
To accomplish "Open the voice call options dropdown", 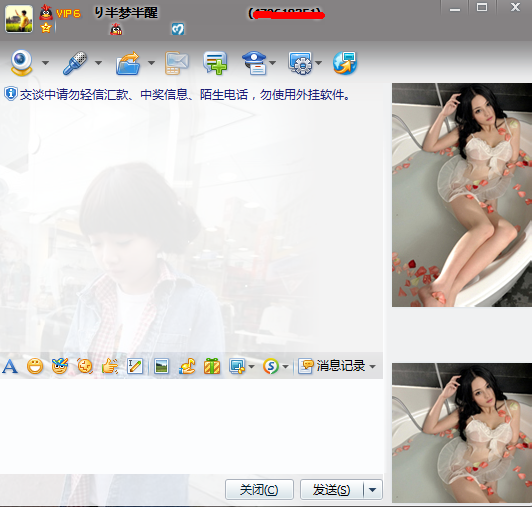I will pyautogui.click(x=98, y=63).
